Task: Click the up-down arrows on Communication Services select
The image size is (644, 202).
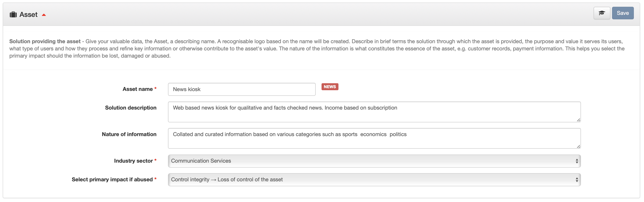Action: 576,161
